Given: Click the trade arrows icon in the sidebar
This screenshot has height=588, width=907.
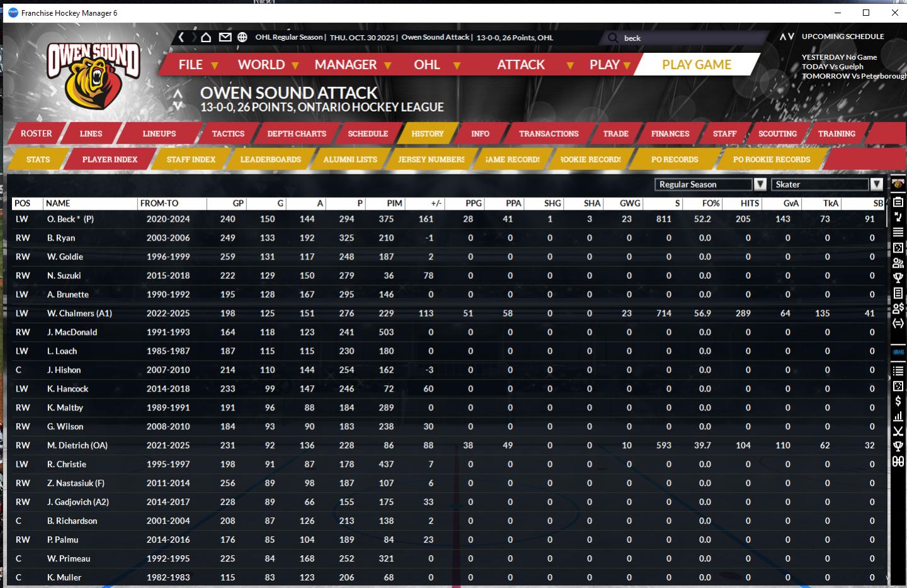Looking at the screenshot, I should pyautogui.click(x=898, y=323).
